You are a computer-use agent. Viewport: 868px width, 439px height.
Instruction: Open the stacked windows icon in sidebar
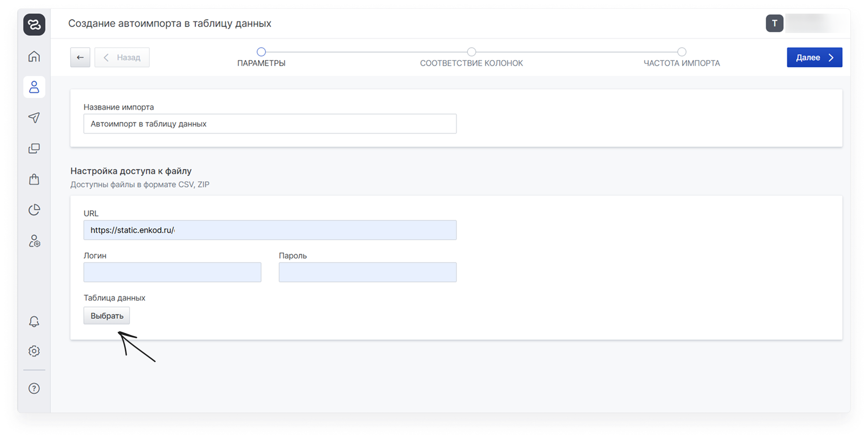click(x=34, y=149)
